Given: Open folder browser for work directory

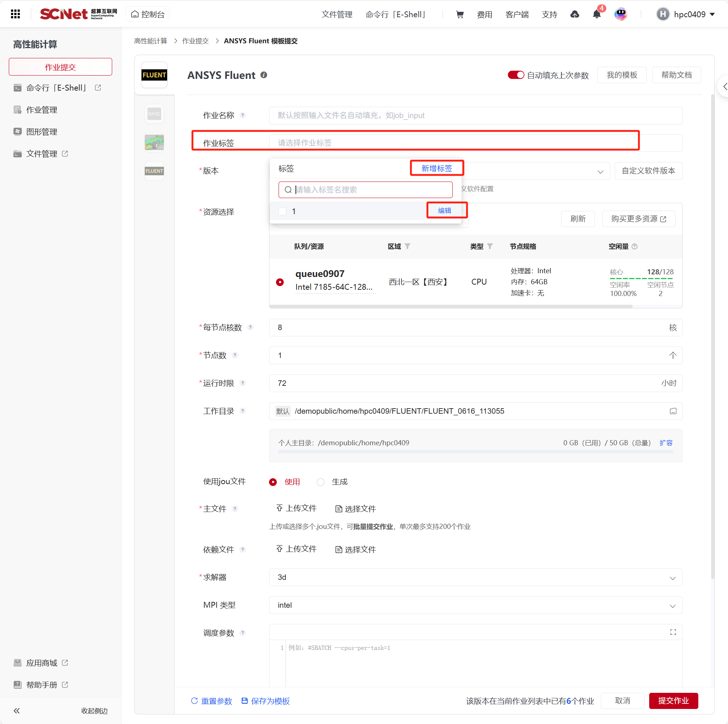Looking at the screenshot, I should 673,411.
